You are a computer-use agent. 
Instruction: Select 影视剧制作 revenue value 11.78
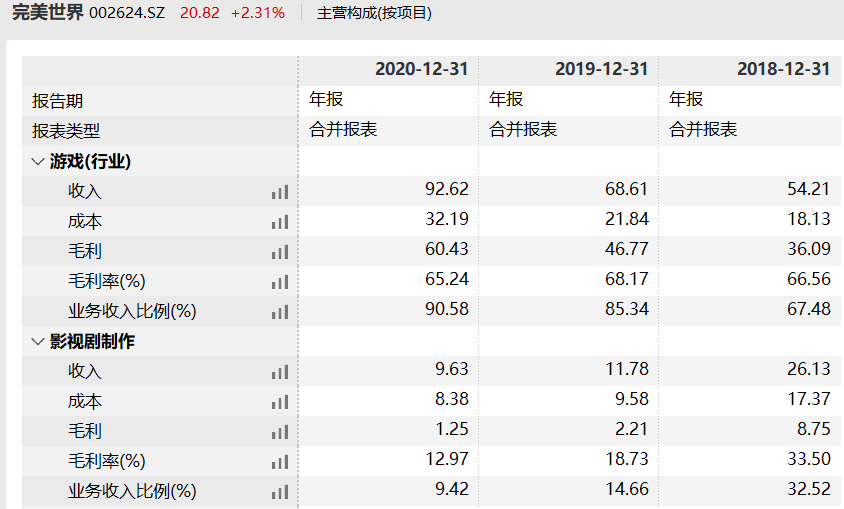tap(627, 369)
